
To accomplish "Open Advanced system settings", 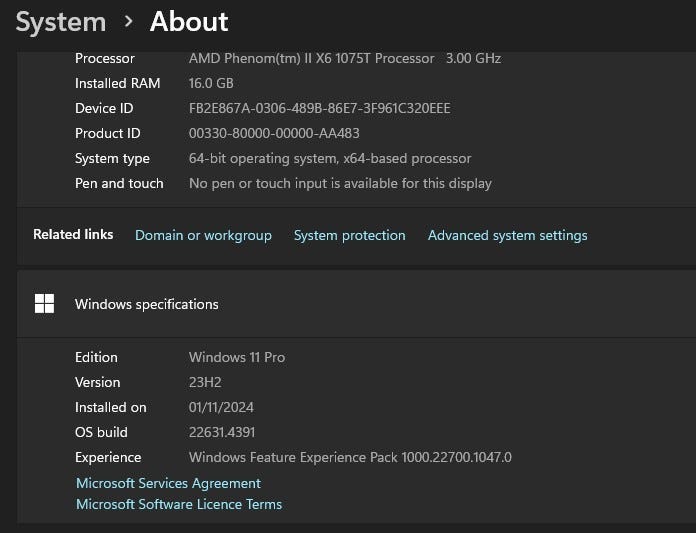I will pyautogui.click(x=507, y=235).
